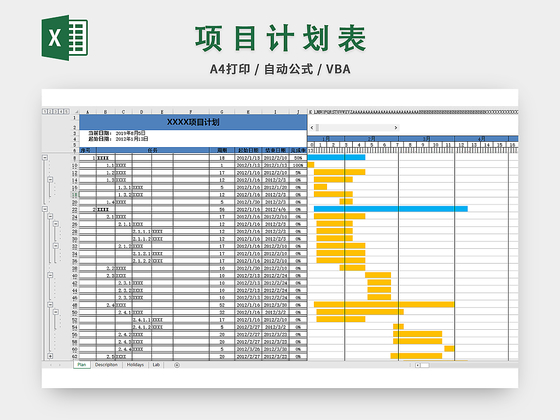Image resolution: width=560 pixels, height=420 pixels.
Task: Expand the outline group at row 62
Action: 50,356
